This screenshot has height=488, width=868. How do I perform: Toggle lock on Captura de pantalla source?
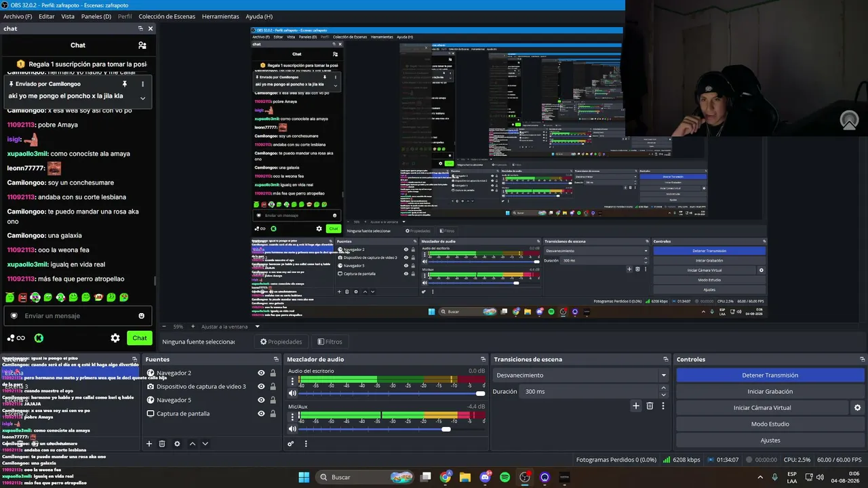pos(273,413)
